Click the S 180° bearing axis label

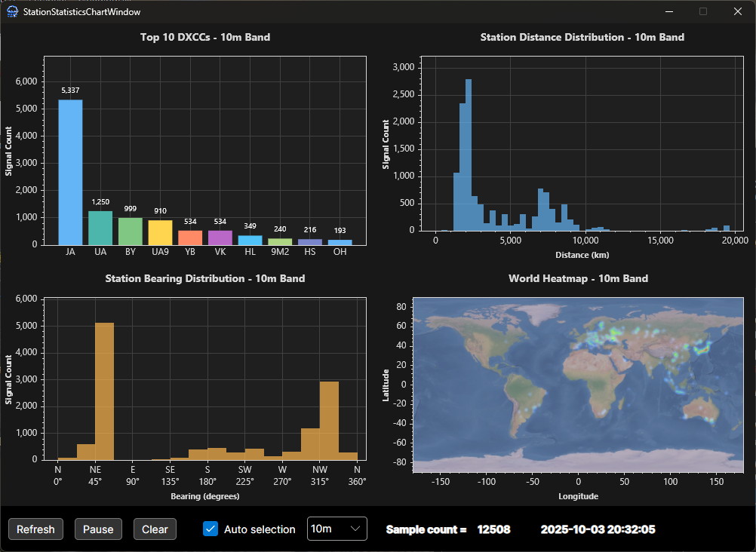(x=207, y=475)
